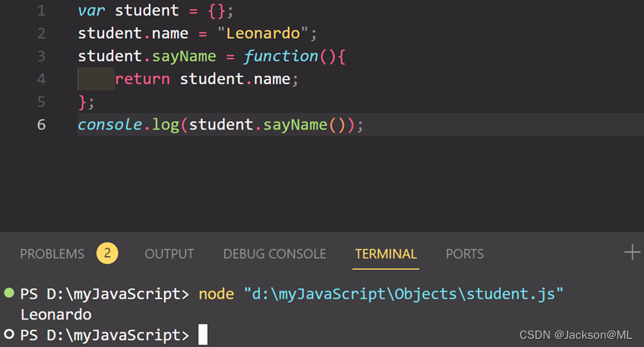
Task: Select line number 3 in the gutter
Action: tap(41, 57)
